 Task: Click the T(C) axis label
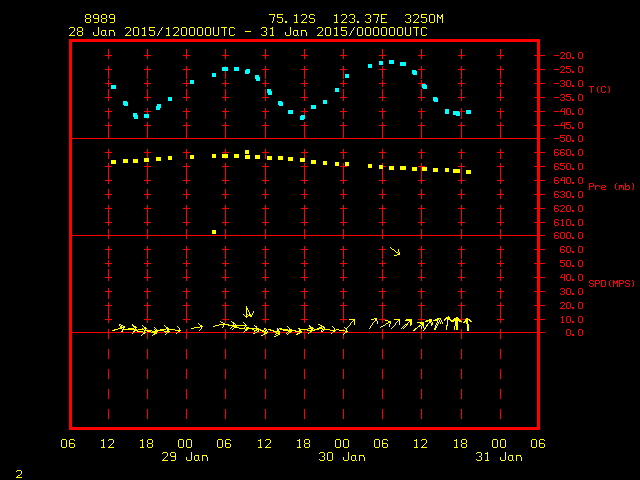[600, 89]
